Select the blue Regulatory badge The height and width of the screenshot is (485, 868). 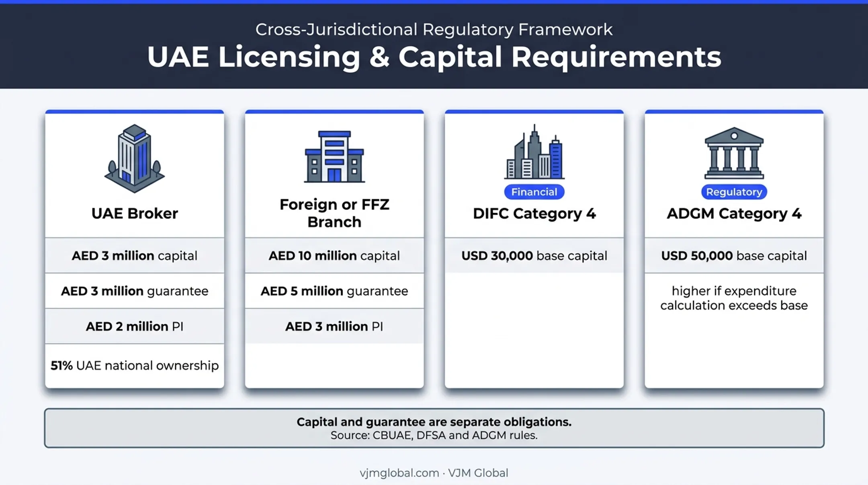pos(734,192)
